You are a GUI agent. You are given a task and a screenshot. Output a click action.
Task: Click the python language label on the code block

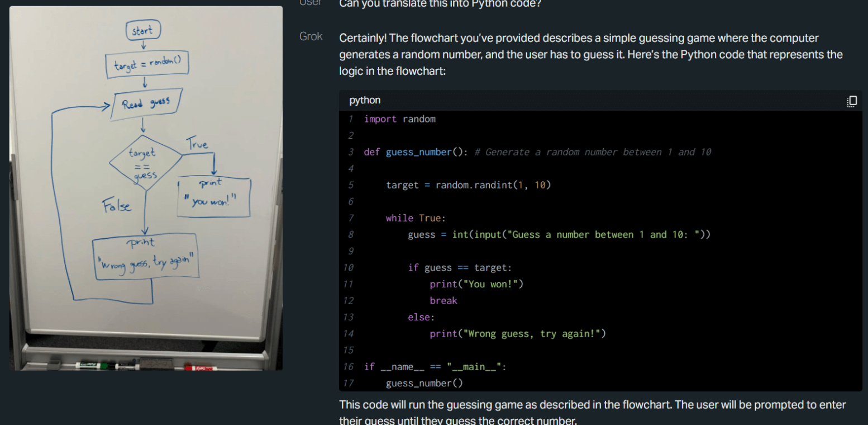click(364, 100)
